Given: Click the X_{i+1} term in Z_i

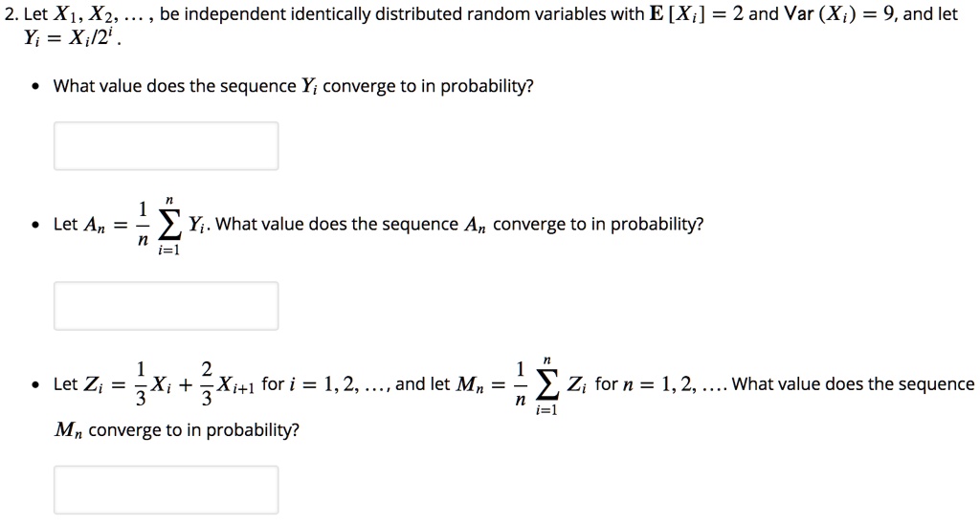Looking at the screenshot, I should pos(235,384).
